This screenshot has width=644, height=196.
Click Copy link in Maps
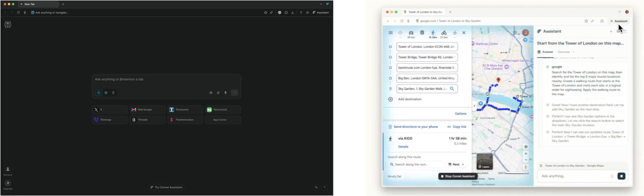(457, 127)
